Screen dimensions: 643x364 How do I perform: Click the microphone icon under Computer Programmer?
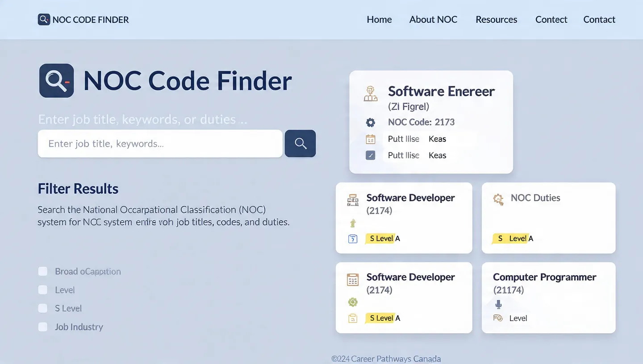[498, 304]
